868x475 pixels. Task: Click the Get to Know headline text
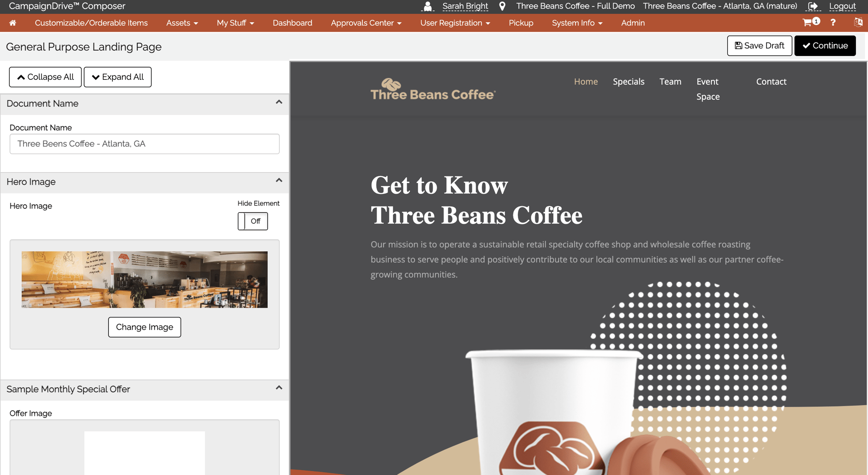point(439,185)
